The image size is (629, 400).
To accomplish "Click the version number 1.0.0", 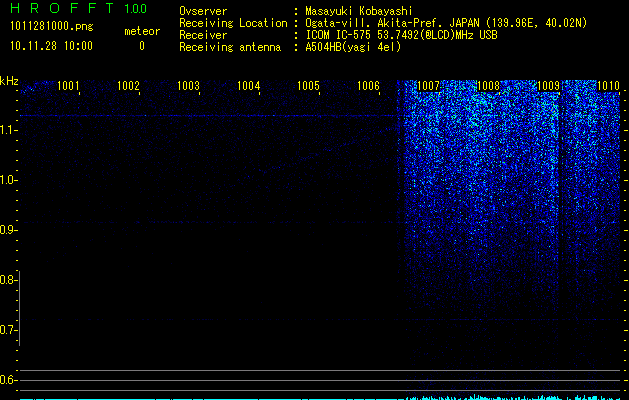I will point(135,8).
